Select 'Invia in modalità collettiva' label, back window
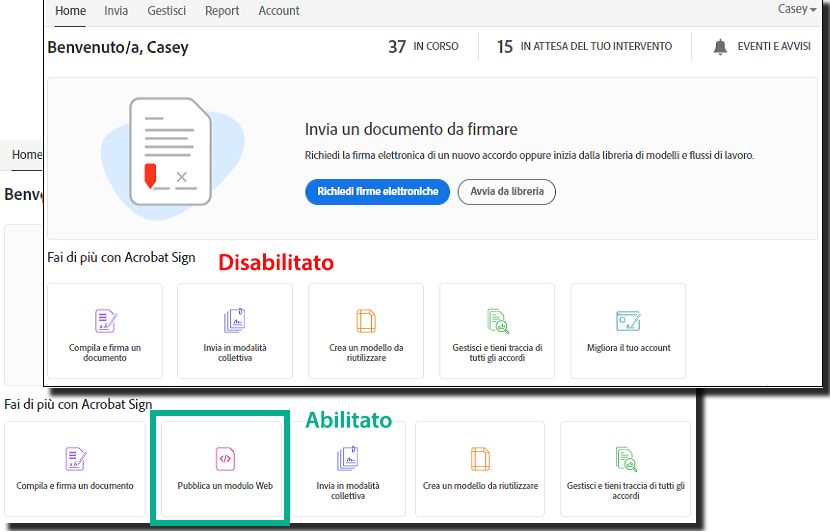Screen dimensions: 830x531 pos(348,490)
